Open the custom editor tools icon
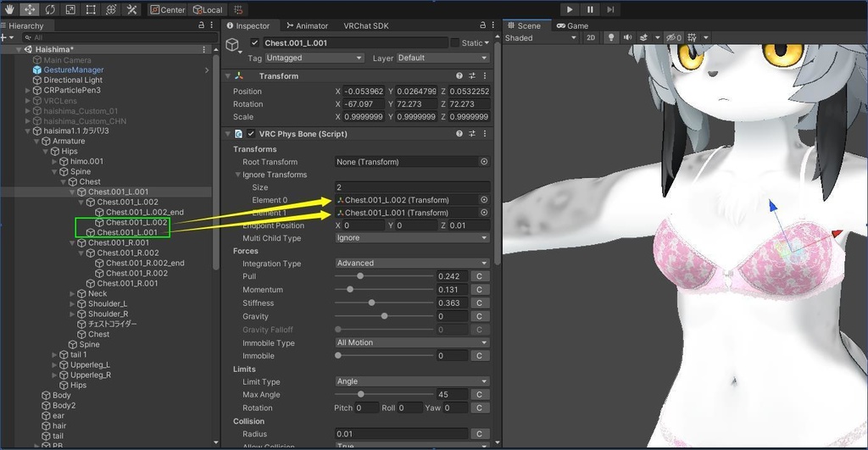This screenshot has height=450, width=868. click(x=131, y=9)
